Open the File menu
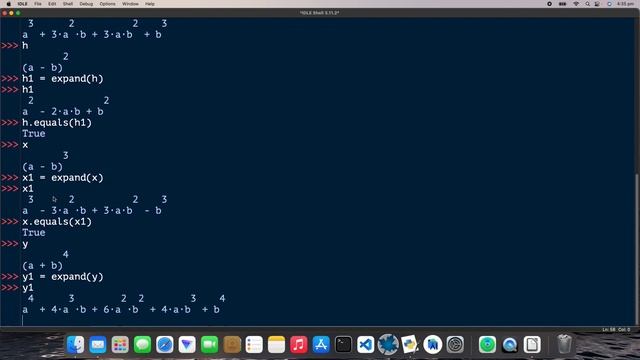640x360 pixels. (x=38, y=4)
